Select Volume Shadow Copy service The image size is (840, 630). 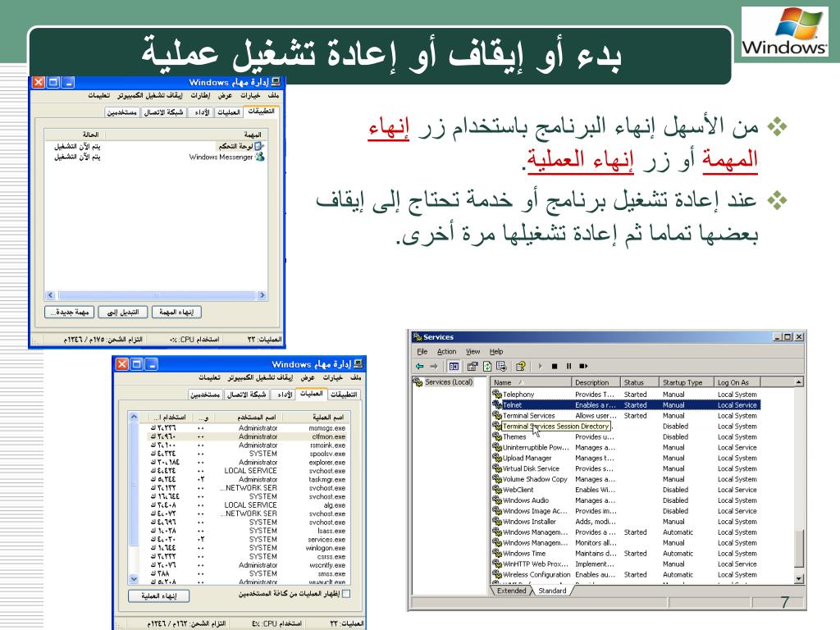click(626, 479)
